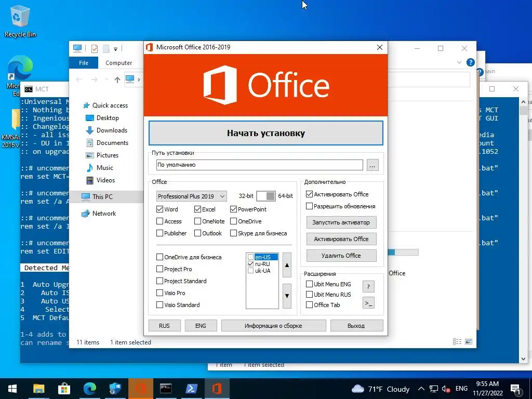Open recent locations dropdown in Explorer
This screenshot has width=532, height=399.
click(x=107, y=79)
